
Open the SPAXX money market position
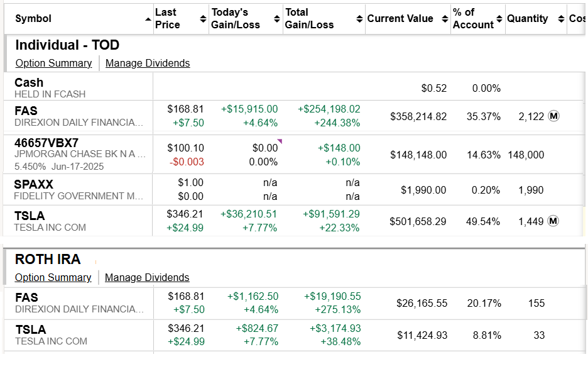34,184
